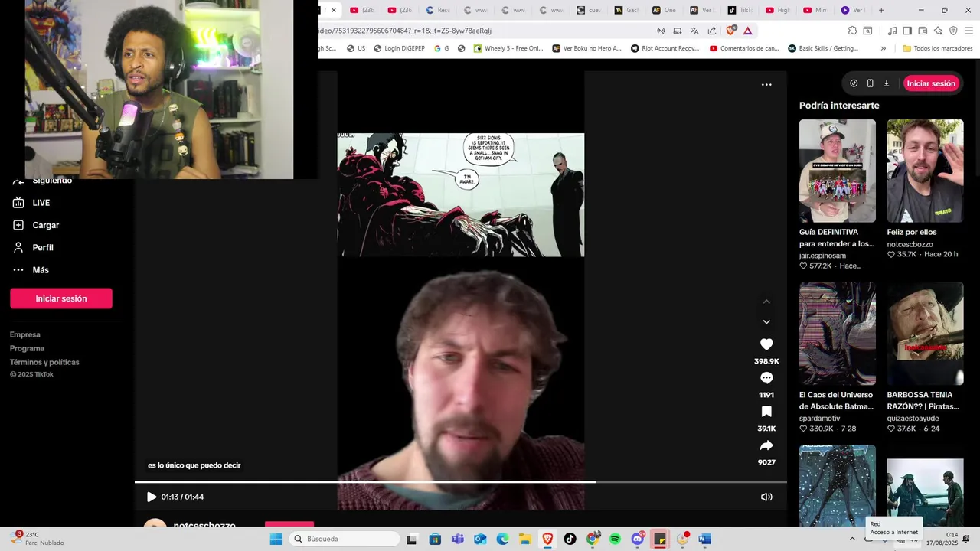Screen dimensions: 980x551
Task: Click Brave Shields lion icon
Action: click(x=730, y=31)
